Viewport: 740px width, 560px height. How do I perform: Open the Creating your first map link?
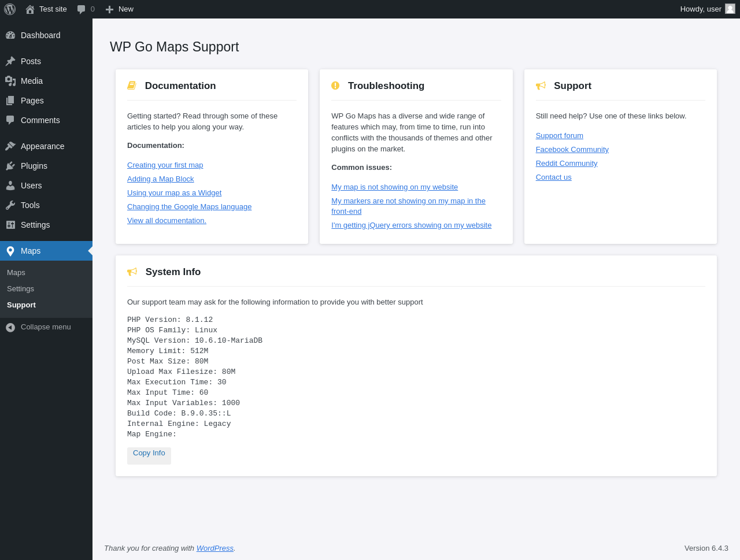point(165,165)
